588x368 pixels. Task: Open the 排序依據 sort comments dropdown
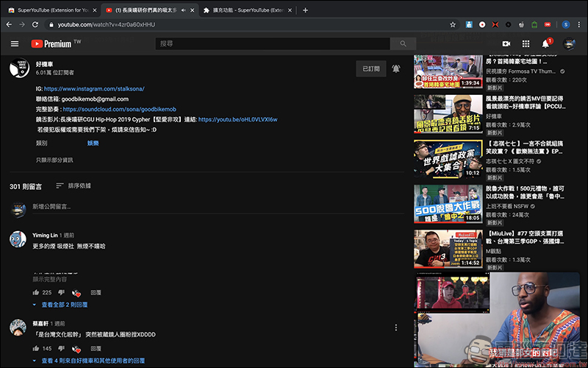pyautogui.click(x=73, y=185)
